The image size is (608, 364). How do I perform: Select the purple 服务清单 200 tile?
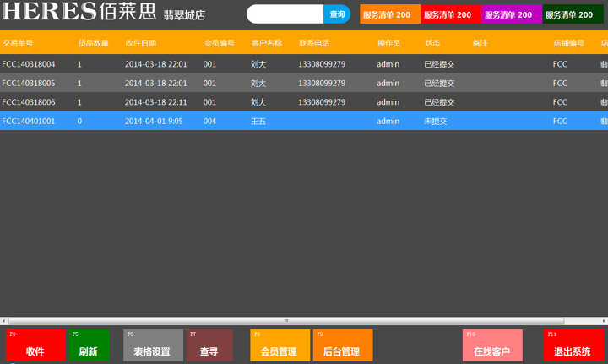[511, 14]
